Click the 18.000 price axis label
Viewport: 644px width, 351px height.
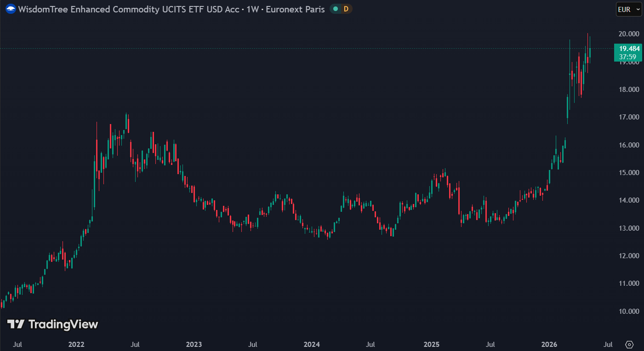point(629,90)
